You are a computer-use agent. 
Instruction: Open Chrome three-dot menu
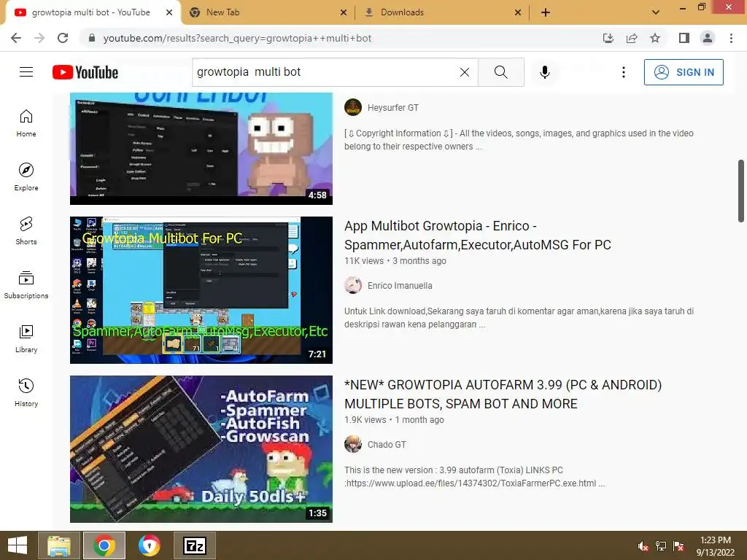click(x=731, y=38)
